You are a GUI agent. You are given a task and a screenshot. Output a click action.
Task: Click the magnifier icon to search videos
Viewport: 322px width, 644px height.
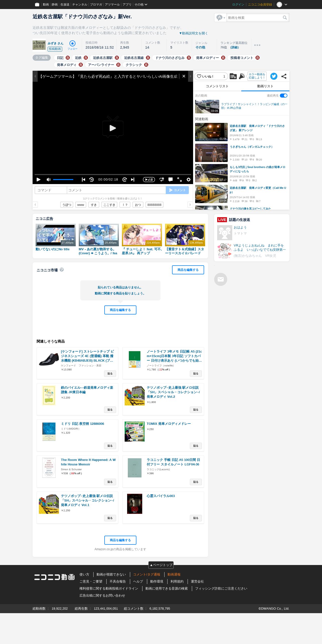(285, 18)
